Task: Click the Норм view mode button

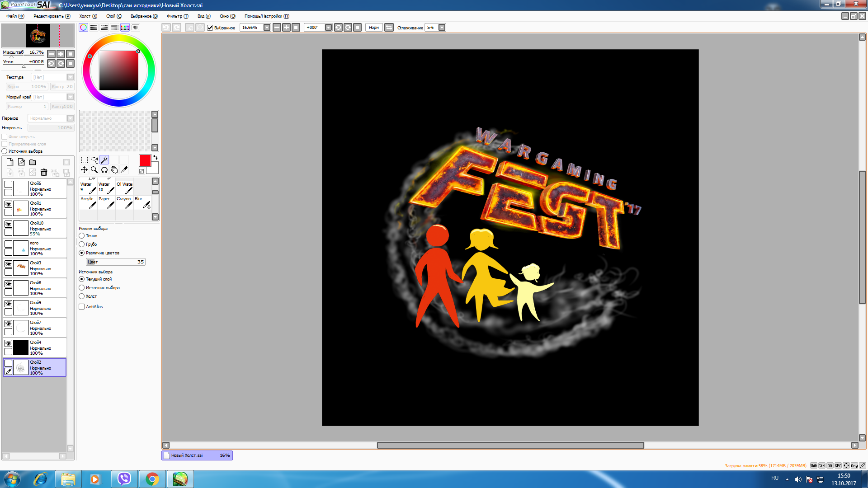Action: [x=374, y=28]
